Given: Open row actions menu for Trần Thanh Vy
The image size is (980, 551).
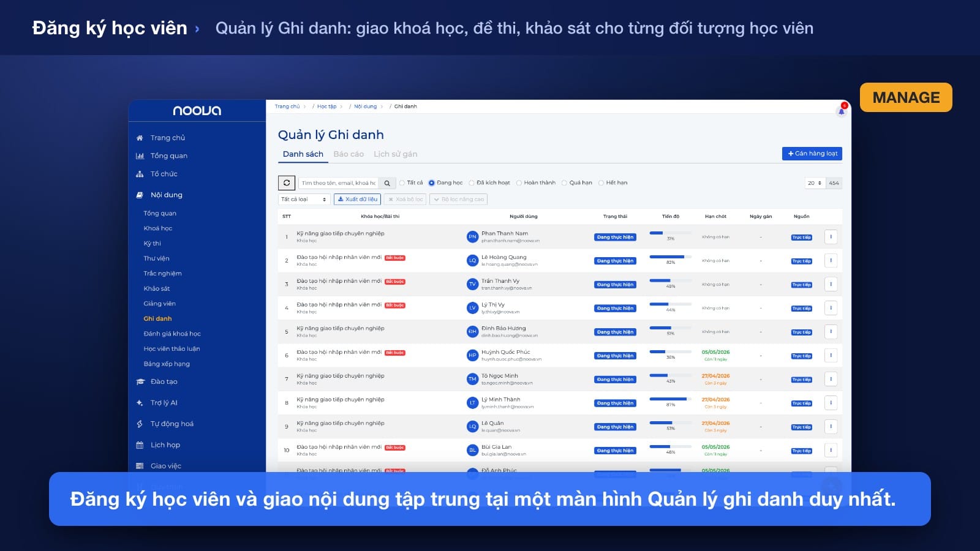Looking at the screenshot, I should pyautogui.click(x=831, y=284).
